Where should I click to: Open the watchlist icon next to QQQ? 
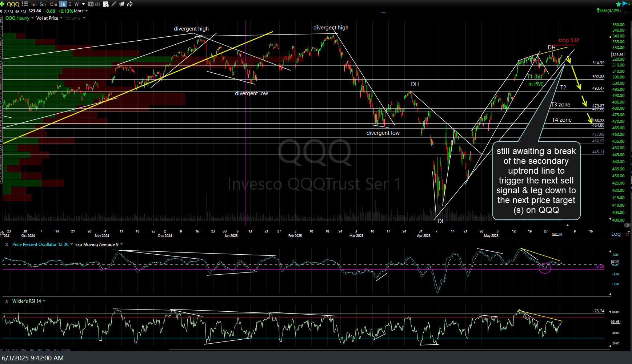(25, 4)
